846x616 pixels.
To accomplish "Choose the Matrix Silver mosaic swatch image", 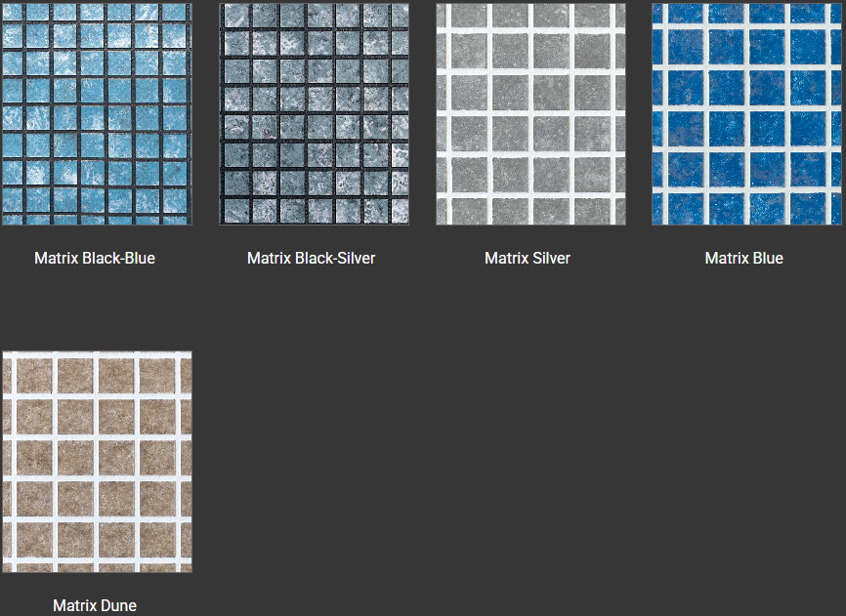I will click(x=530, y=114).
